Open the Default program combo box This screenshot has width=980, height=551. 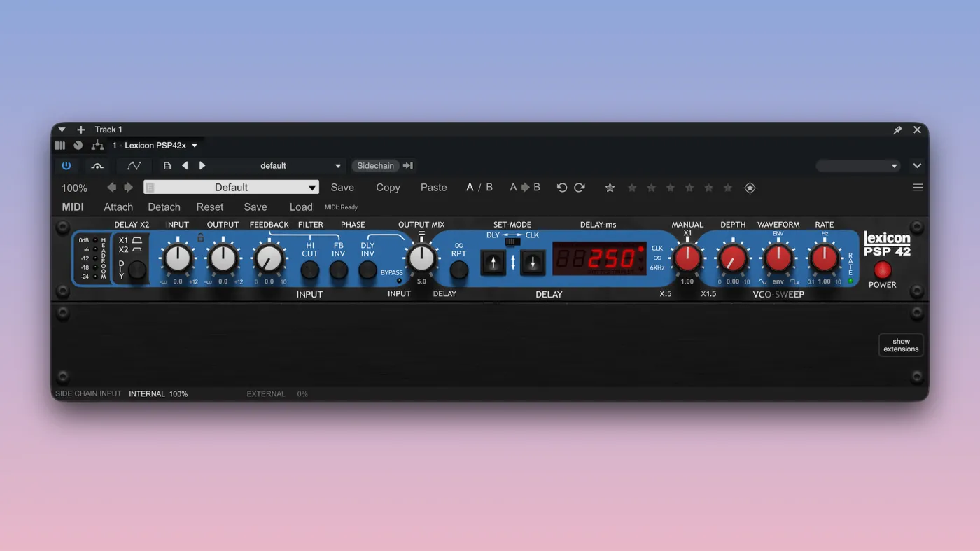231,188
